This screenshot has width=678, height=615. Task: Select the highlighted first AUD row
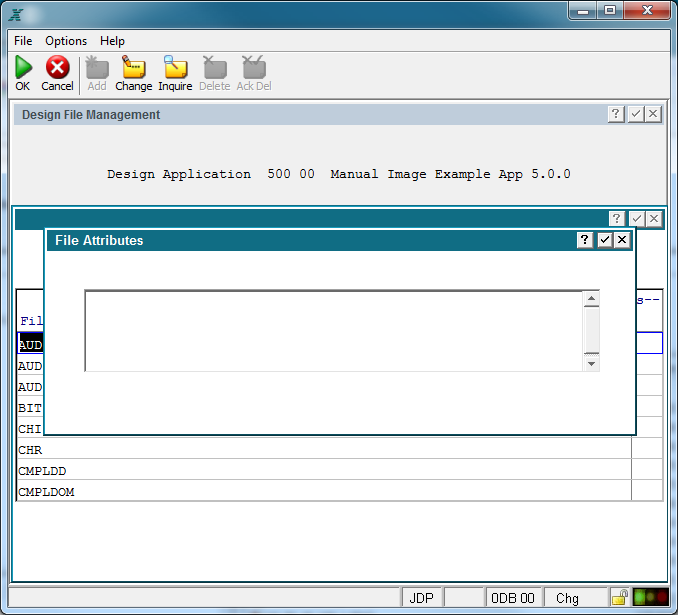30,344
